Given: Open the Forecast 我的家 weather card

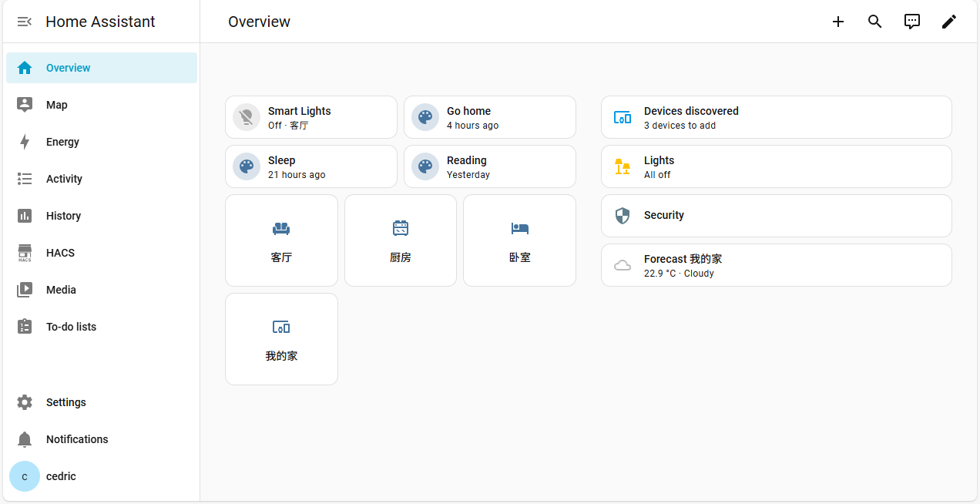Looking at the screenshot, I should coord(776,265).
